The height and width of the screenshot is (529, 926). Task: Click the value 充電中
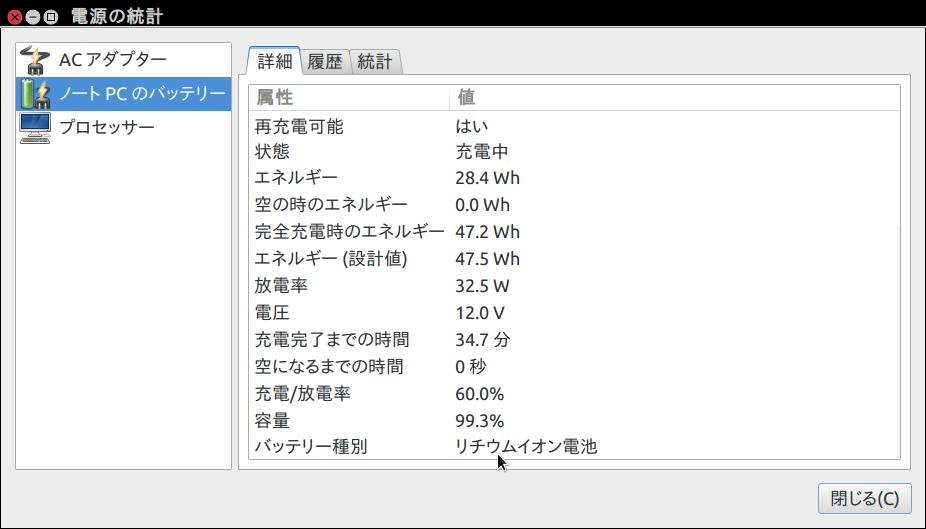pyautogui.click(x=482, y=152)
